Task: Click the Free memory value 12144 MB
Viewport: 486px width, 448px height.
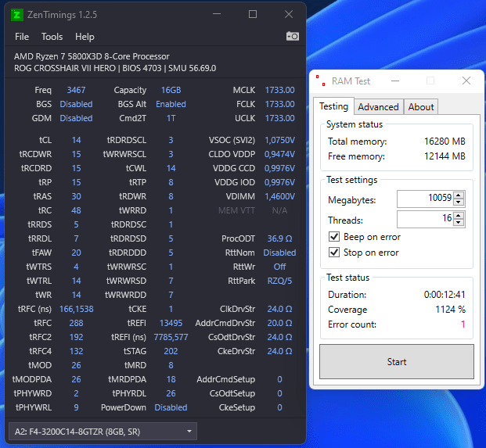Action: pyautogui.click(x=445, y=156)
